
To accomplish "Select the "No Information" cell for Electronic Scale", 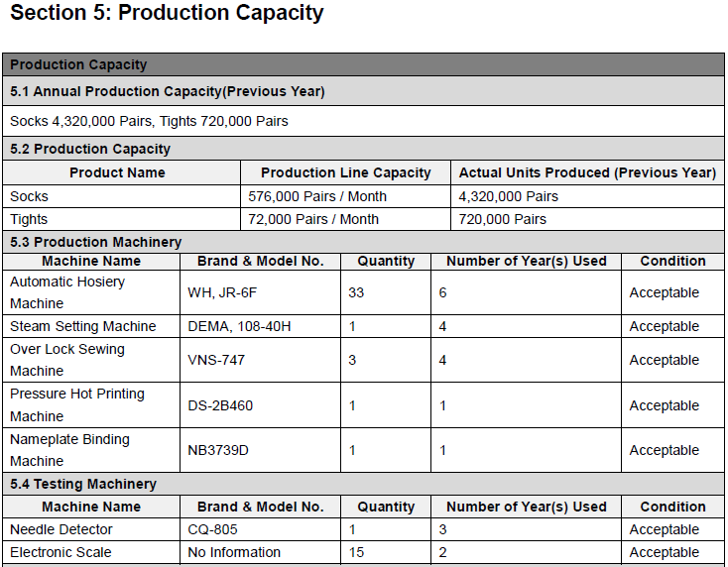I will [234, 552].
